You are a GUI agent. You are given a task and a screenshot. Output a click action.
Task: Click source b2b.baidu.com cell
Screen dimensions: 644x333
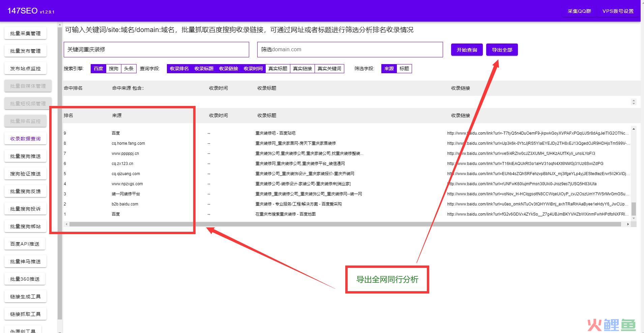click(125, 204)
